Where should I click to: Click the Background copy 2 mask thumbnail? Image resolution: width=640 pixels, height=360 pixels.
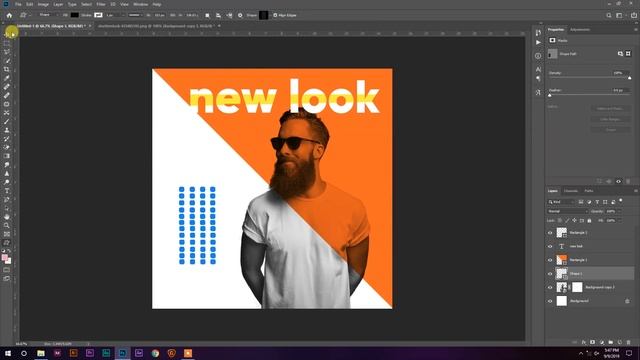tap(577, 287)
